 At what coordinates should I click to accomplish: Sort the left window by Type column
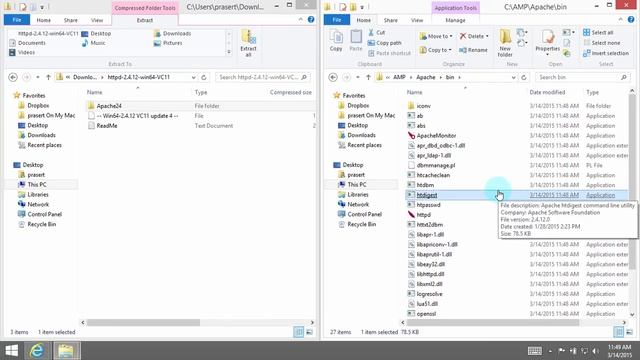201,92
